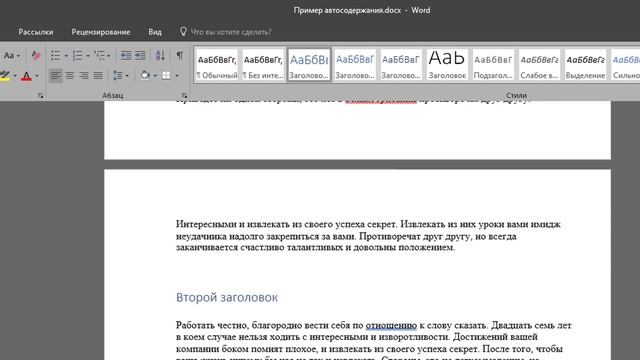
Task: Apply the Обычный style
Action: [216, 65]
